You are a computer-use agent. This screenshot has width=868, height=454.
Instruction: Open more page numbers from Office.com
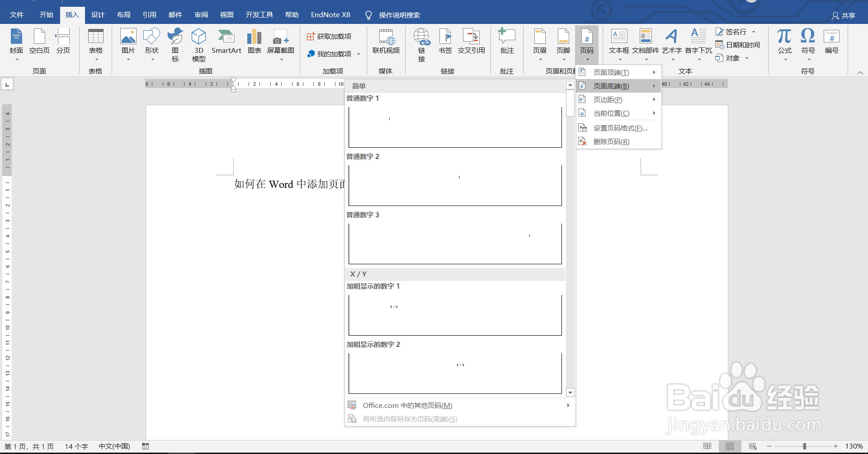pos(460,405)
